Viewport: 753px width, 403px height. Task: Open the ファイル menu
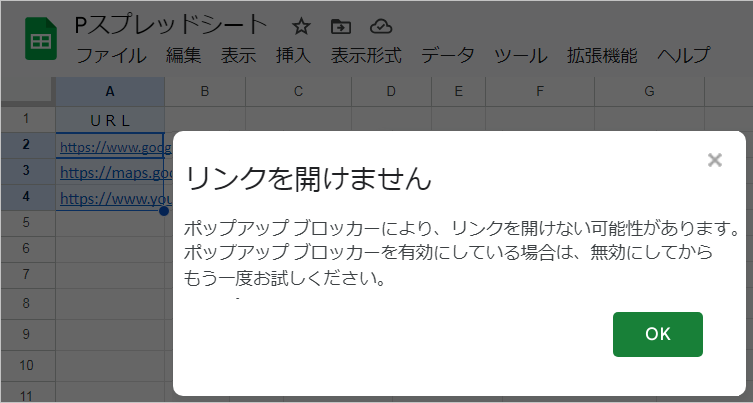[x=111, y=55]
